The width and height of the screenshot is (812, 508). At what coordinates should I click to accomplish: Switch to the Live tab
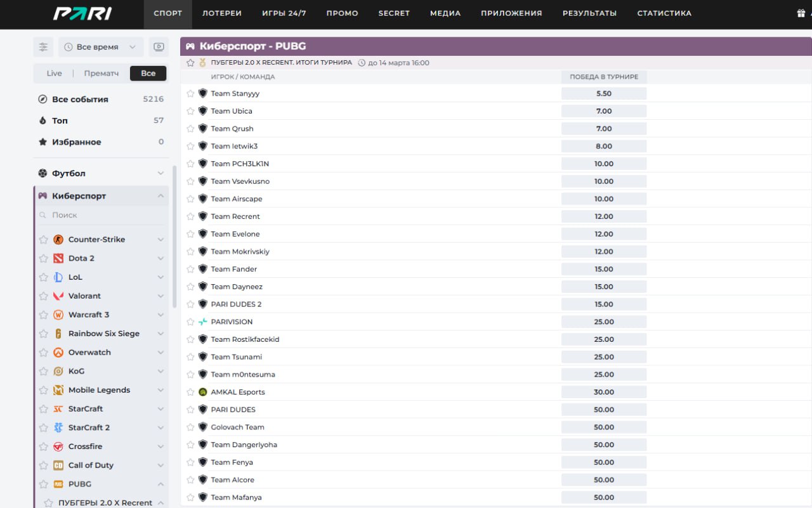[x=55, y=74]
